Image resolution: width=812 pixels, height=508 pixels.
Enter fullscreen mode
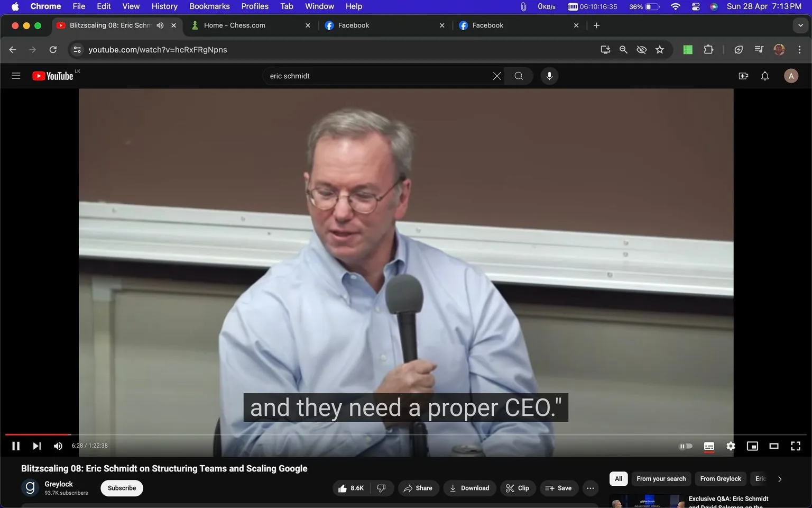[x=796, y=446]
